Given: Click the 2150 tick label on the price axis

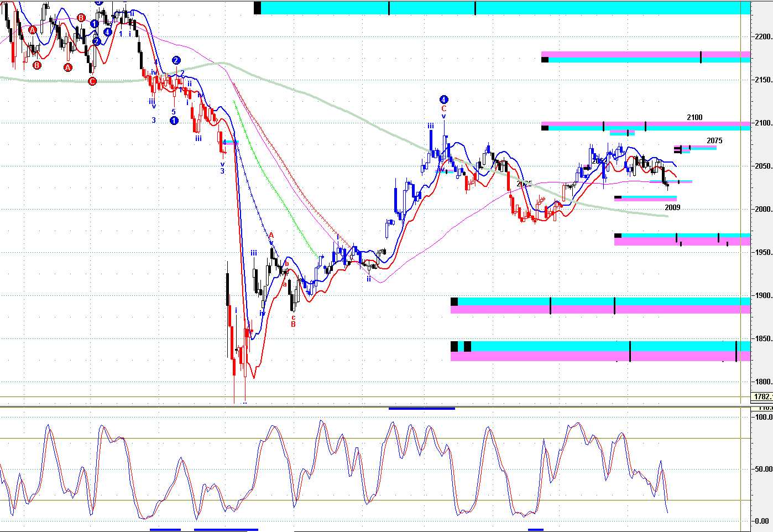Looking at the screenshot, I should (x=764, y=80).
